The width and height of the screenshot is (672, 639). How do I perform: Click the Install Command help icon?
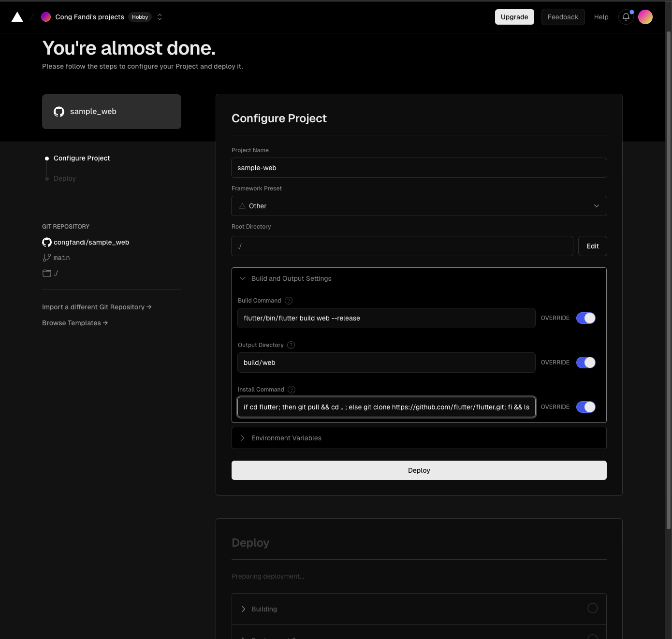[292, 390]
